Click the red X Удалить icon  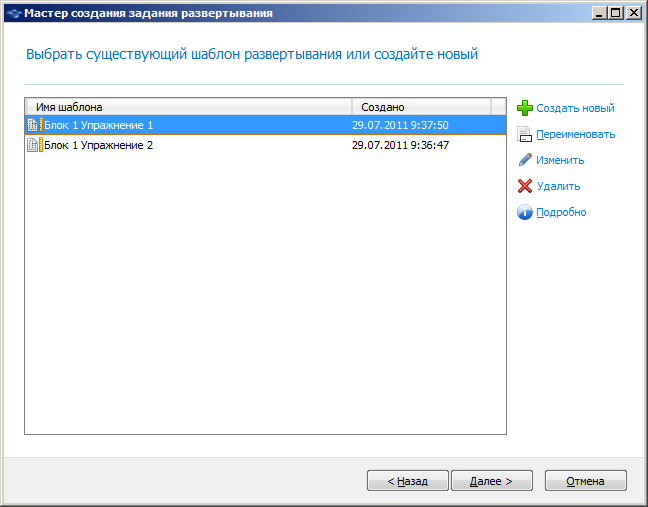[x=525, y=186]
